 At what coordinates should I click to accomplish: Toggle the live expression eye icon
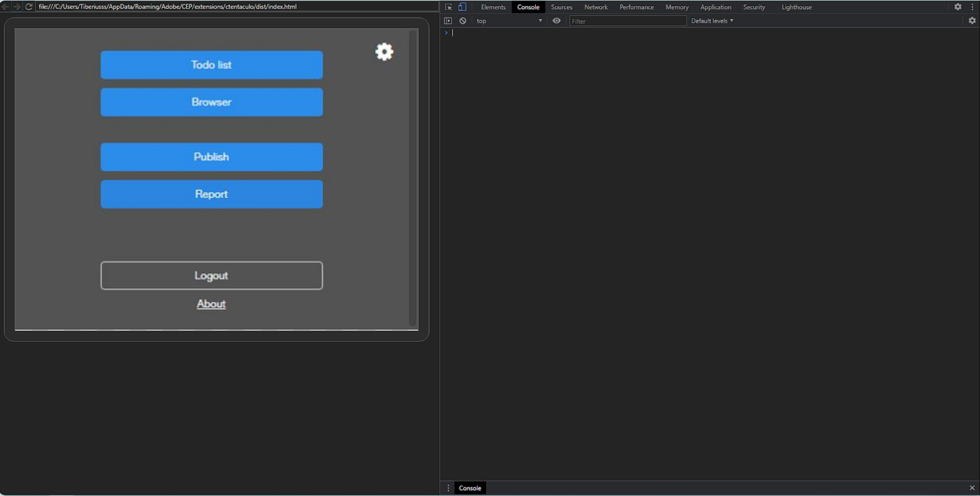[556, 21]
